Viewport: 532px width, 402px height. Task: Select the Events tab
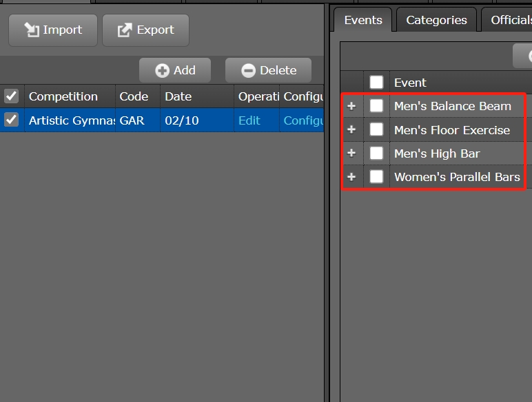(363, 20)
